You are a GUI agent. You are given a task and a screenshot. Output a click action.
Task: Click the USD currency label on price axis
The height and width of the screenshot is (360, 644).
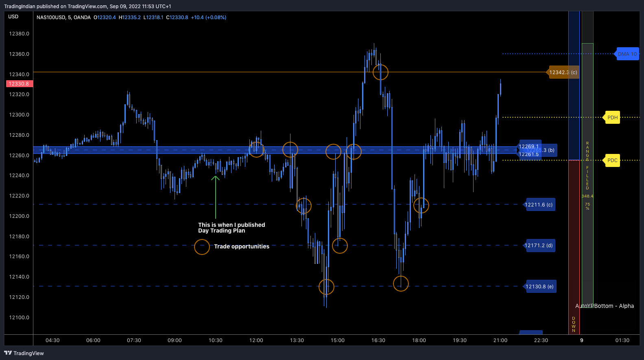click(x=13, y=17)
